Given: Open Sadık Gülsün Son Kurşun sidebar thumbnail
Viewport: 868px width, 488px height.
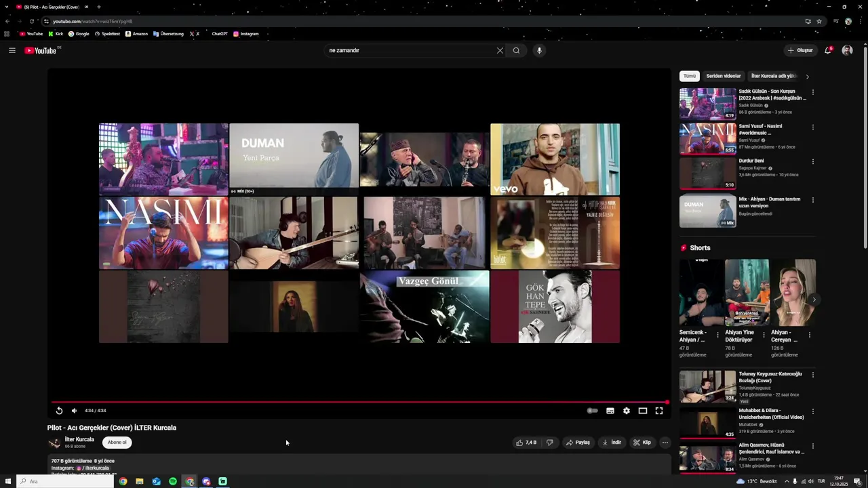Looking at the screenshot, I should [x=707, y=104].
